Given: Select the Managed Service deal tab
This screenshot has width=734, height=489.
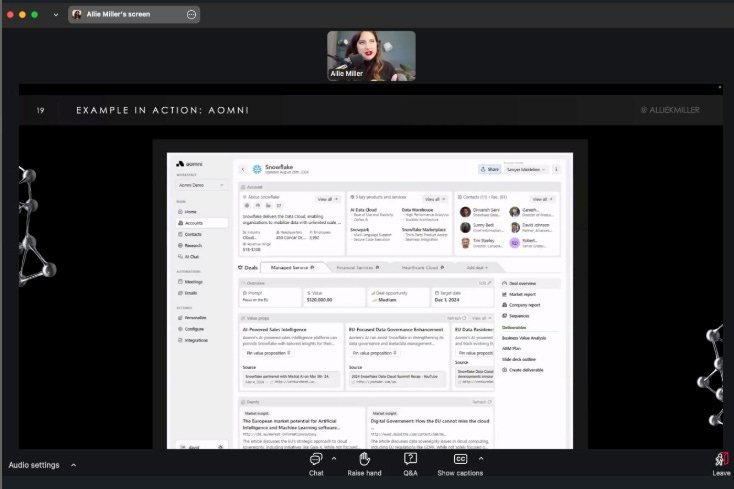Looking at the screenshot, I should pyautogui.click(x=293, y=268).
